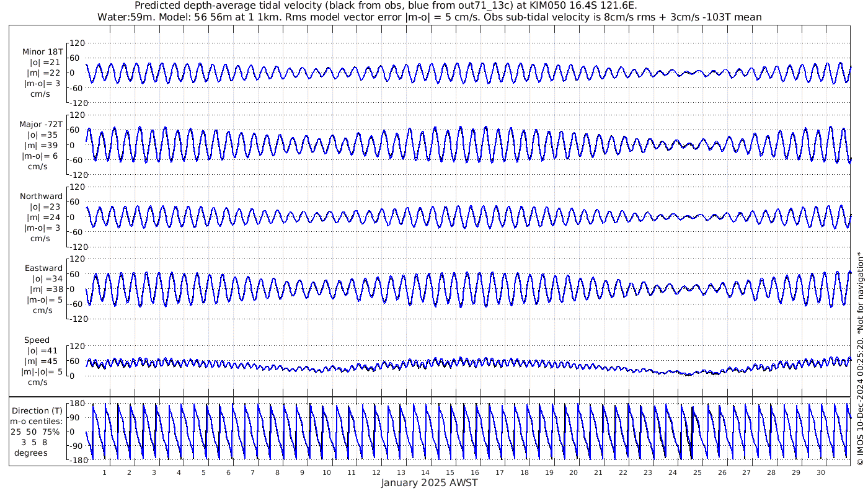Click the 'm-o centiles:' text
Image resolution: width=868 pixels, height=496 pixels.
pyautogui.click(x=37, y=422)
